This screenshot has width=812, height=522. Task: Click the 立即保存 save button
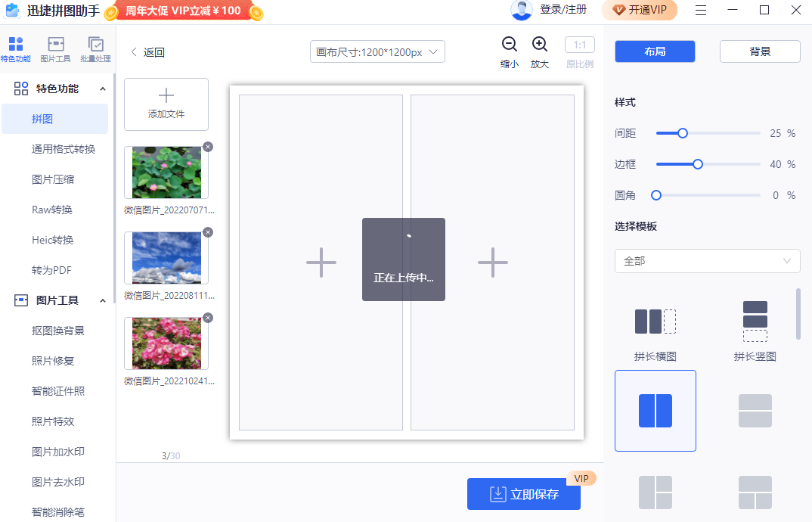click(524, 494)
